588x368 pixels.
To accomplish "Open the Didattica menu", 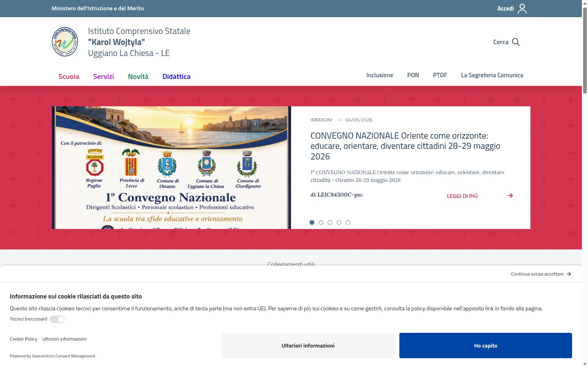I will point(176,76).
